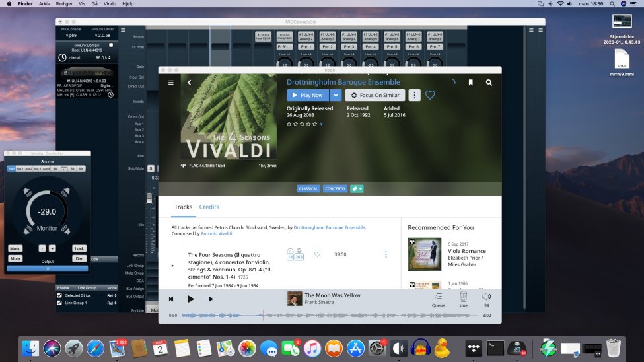The width and height of the screenshot is (644, 362).
Task: Open the Roon hamburger navigation menu
Action: tap(171, 82)
